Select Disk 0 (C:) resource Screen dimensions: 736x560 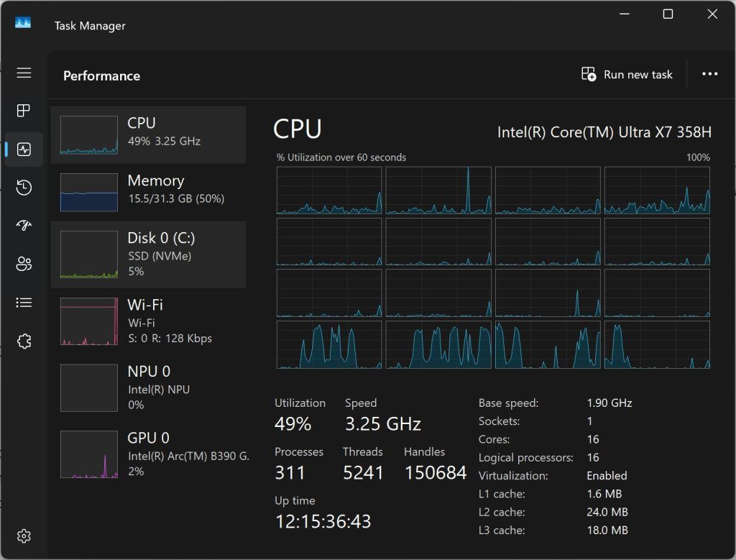(x=148, y=254)
